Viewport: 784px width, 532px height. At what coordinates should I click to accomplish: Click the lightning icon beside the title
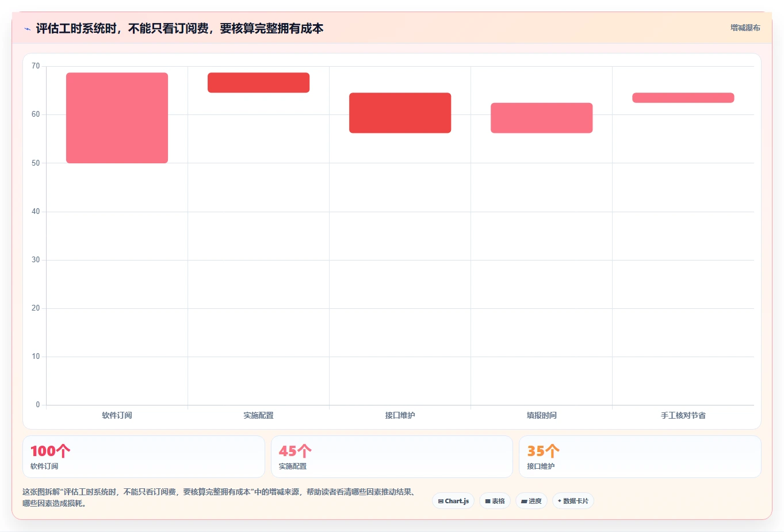click(27, 29)
